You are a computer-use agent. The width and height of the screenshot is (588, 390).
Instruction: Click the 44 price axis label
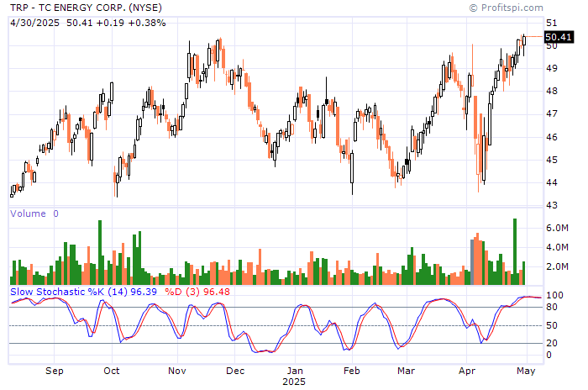tap(551, 182)
